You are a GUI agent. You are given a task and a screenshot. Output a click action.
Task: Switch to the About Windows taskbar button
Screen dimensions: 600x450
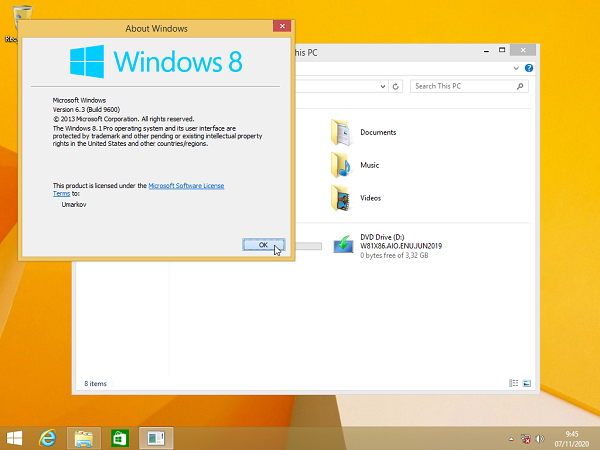click(155, 437)
